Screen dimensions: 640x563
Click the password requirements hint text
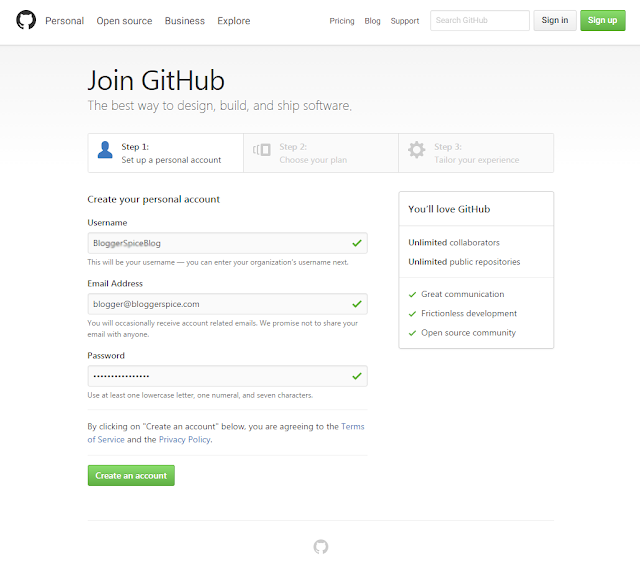click(200, 396)
